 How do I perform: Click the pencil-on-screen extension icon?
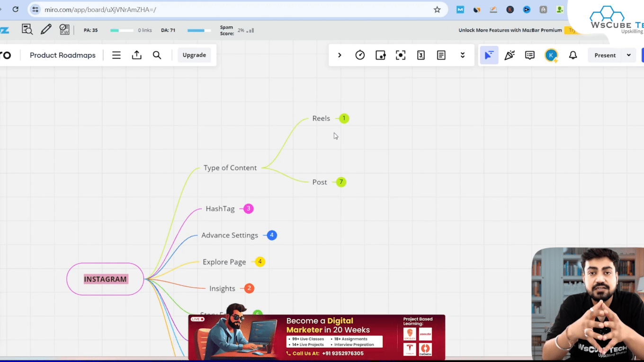493,9
